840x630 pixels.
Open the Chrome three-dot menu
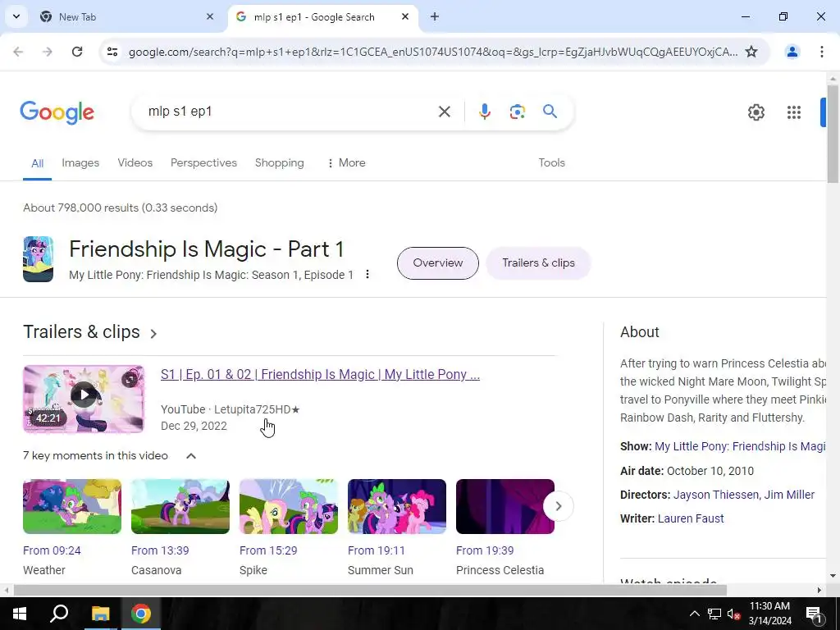click(821, 52)
